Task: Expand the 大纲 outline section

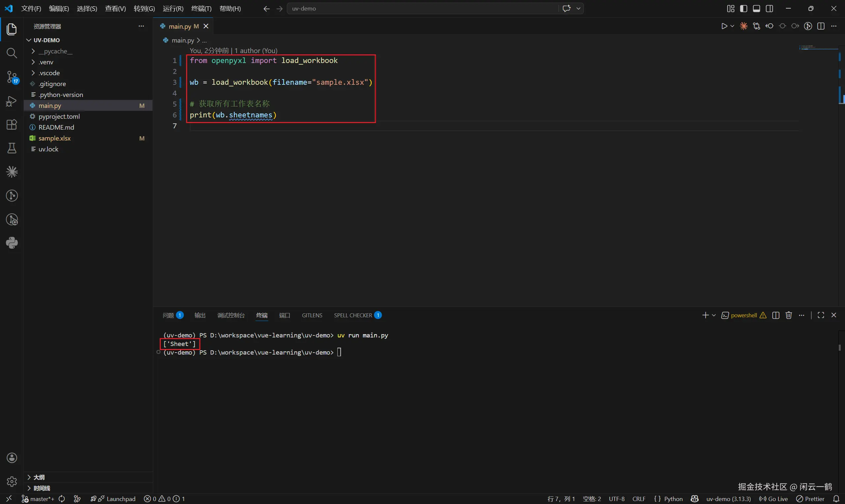Action: [x=39, y=477]
